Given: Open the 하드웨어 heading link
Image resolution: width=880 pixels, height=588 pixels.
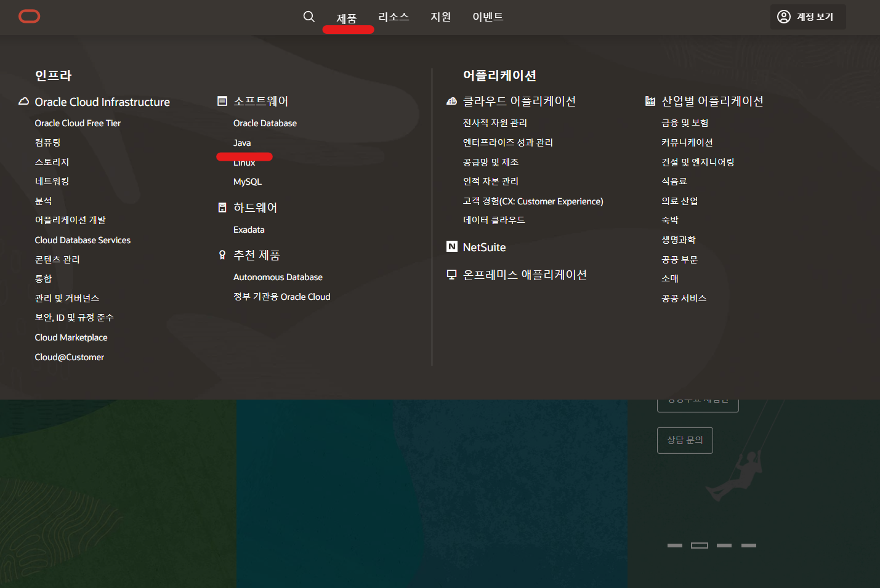Looking at the screenshot, I should click(256, 207).
